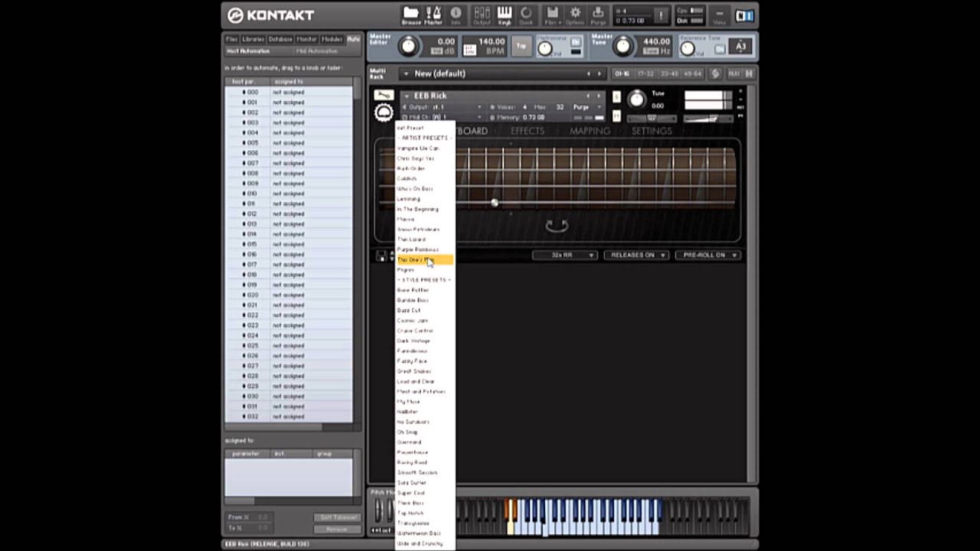Open the Browse folder icon
Image resolution: width=980 pixels, height=551 pixels.
[x=411, y=15]
